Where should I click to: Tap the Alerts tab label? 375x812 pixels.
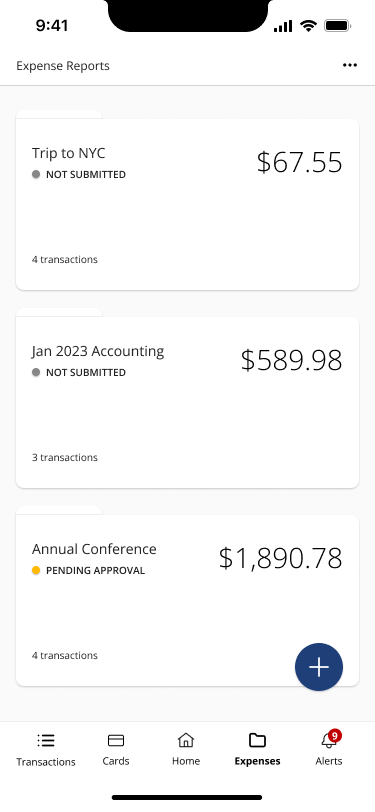(x=329, y=761)
